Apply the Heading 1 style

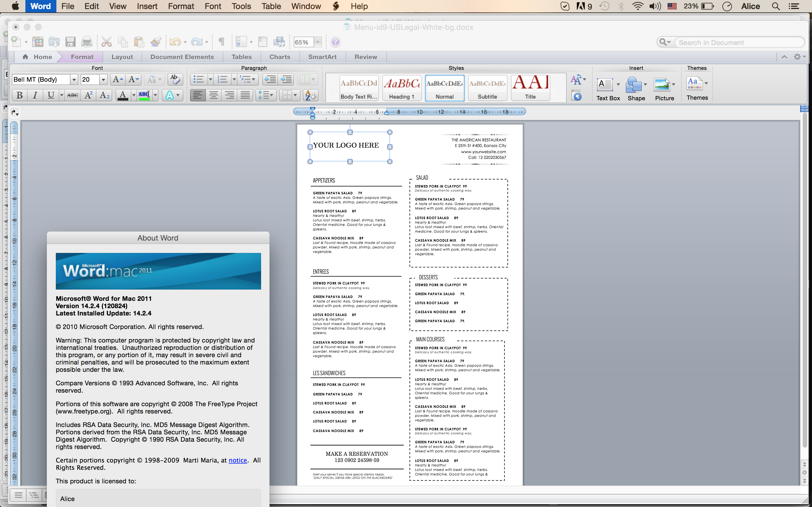click(401, 87)
